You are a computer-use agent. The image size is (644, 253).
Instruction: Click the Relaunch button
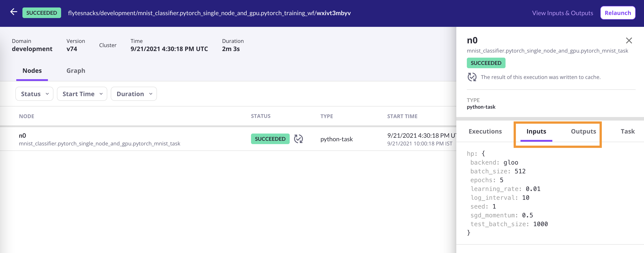click(617, 13)
